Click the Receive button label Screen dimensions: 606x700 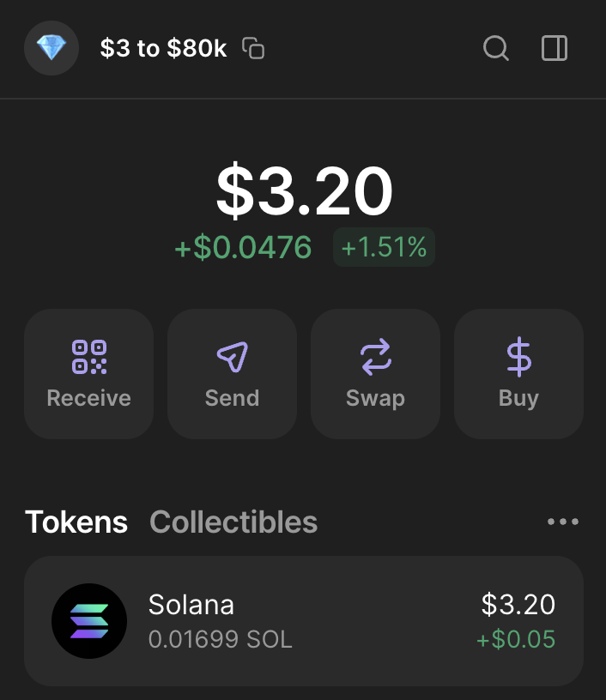point(89,398)
